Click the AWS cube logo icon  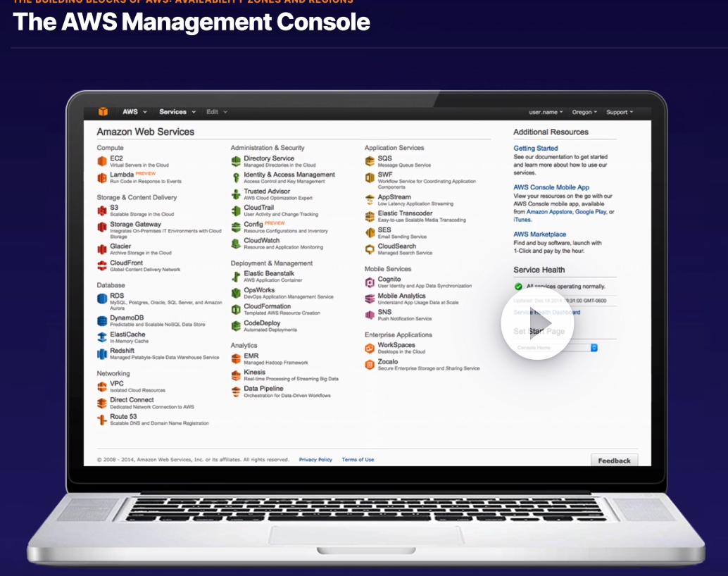[103, 112]
